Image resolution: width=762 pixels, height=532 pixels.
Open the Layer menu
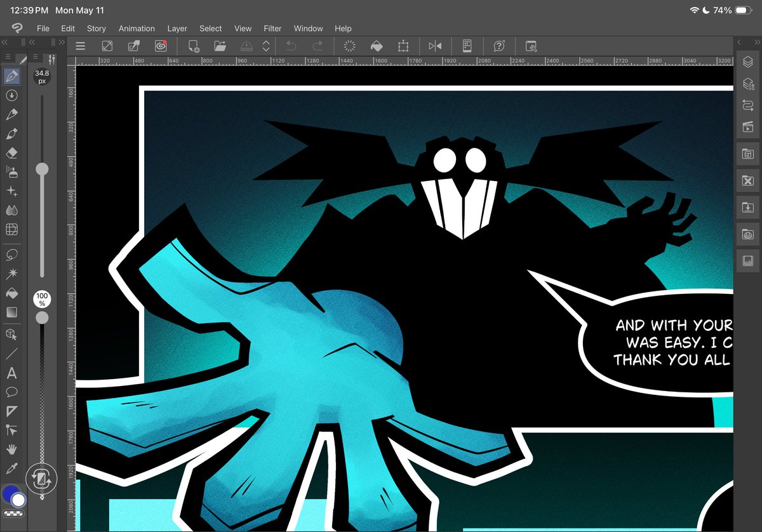(x=177, y=29)
